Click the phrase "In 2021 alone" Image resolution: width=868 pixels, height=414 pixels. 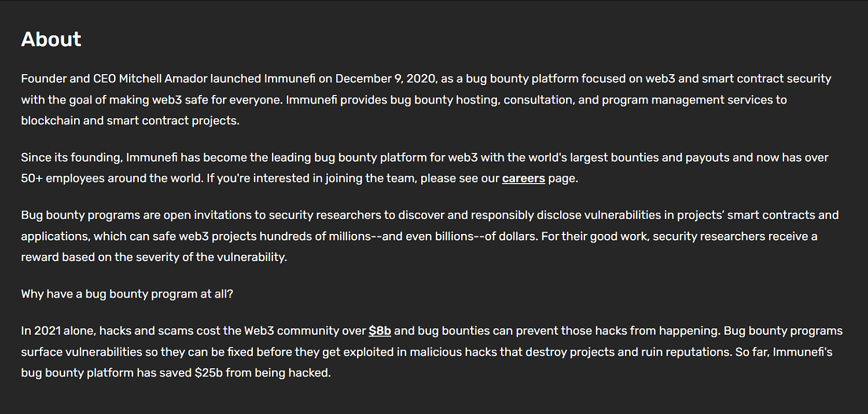[58, 331]
